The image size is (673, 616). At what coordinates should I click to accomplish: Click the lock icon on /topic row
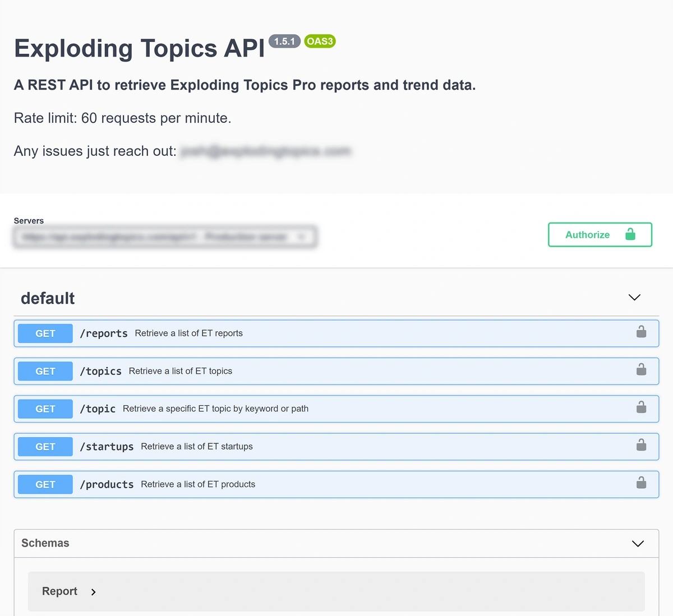coord(641,407)
